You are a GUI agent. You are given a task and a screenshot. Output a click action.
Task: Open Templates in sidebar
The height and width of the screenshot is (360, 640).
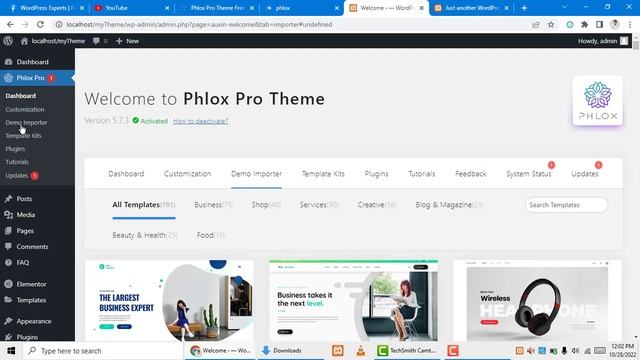coord(31,300)
